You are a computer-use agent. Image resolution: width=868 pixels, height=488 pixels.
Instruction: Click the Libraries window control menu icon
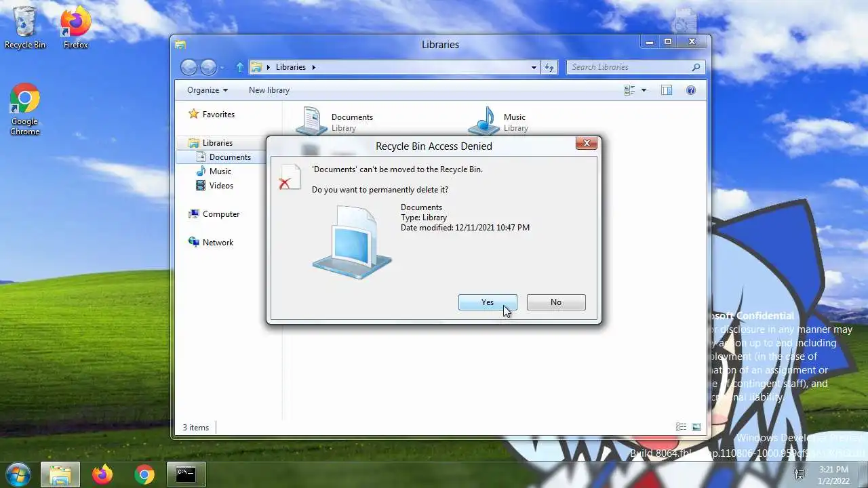tap(180, 45)
